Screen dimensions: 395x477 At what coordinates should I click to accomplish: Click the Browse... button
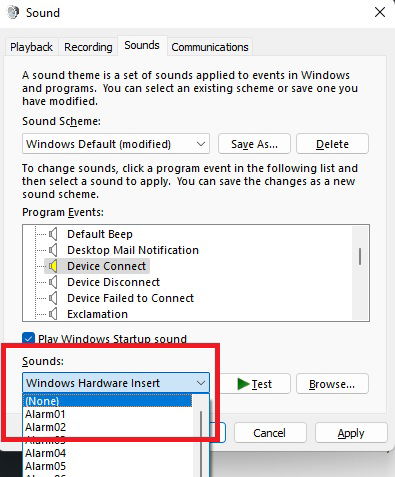332,384
